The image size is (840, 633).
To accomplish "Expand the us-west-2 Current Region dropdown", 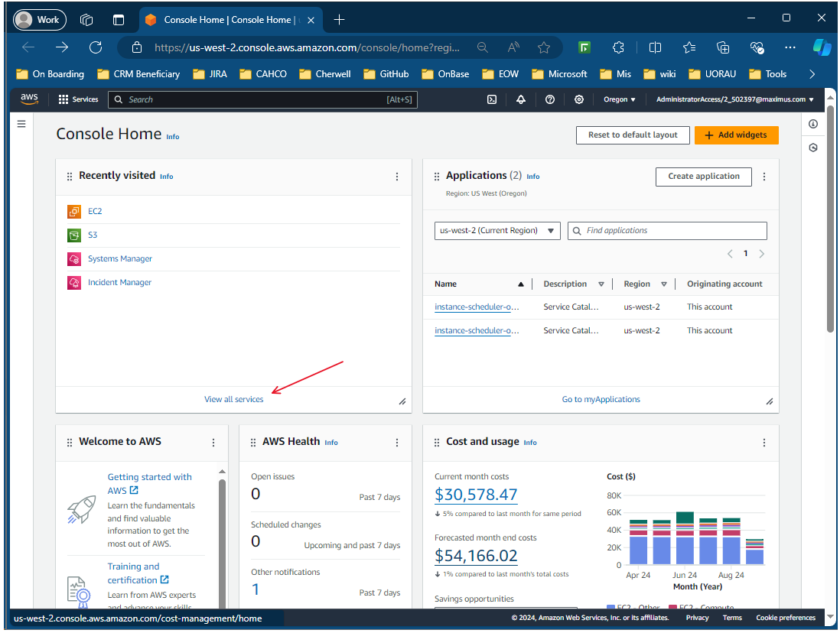I will pos(497,231).
